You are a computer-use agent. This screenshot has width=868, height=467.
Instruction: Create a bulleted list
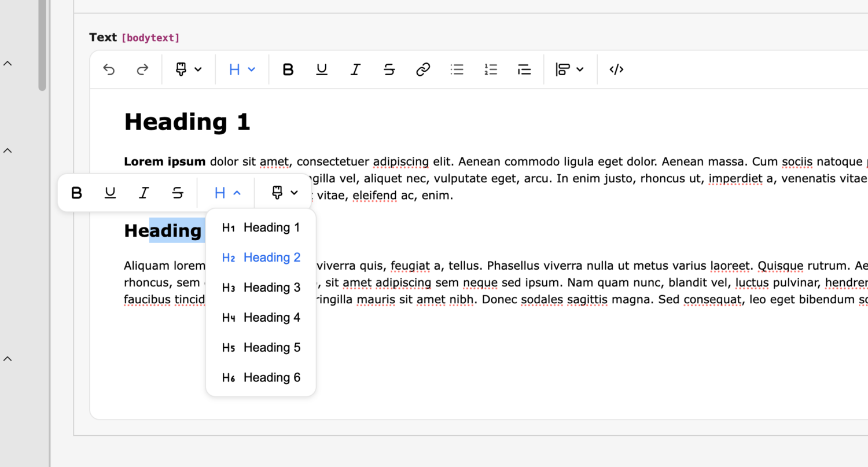coord(457,69)
